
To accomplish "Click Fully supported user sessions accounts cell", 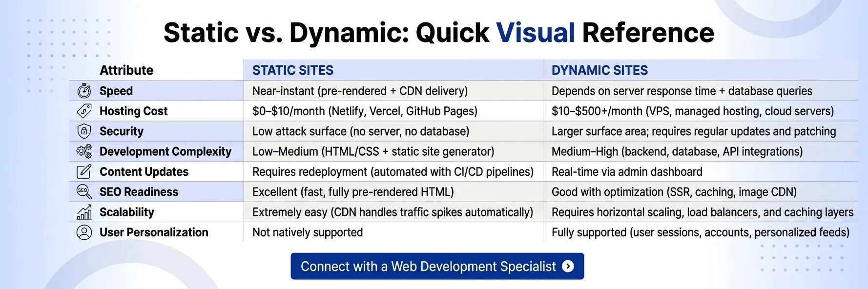I will click(701, 232).
